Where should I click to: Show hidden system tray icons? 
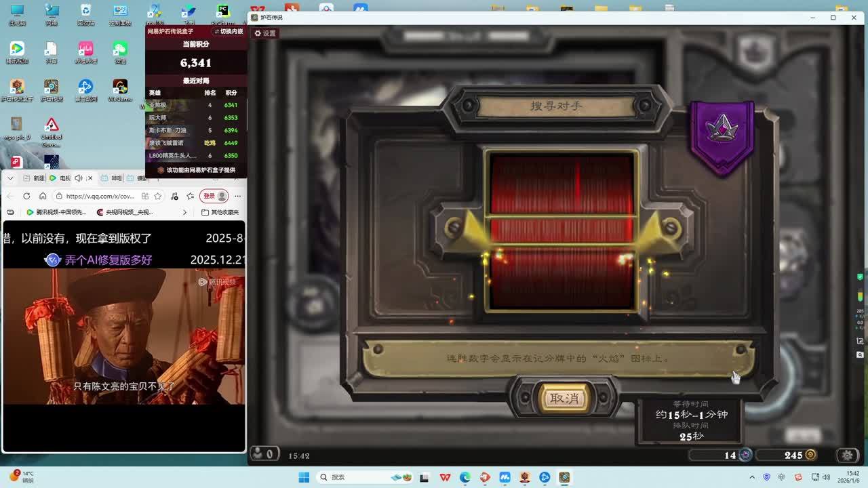[753, 477]
